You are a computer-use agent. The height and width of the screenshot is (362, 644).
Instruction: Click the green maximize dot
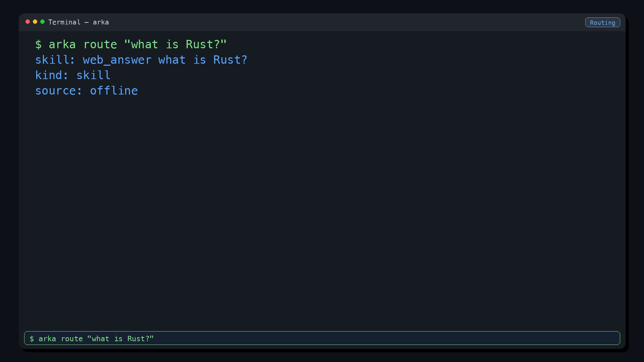point(42,22)
